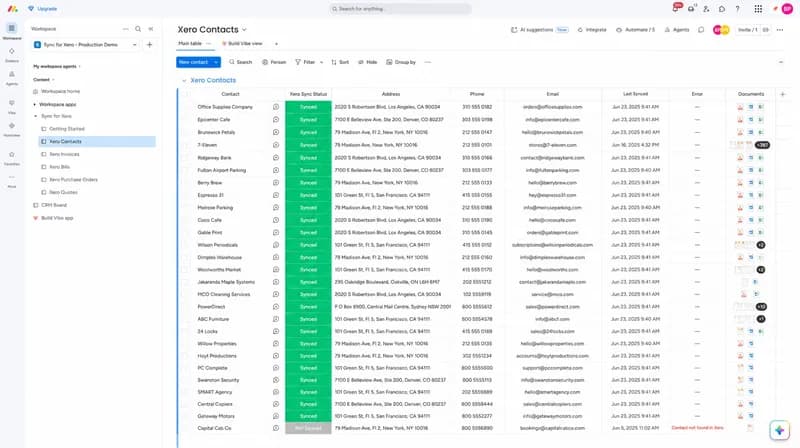This screenshot has width=800, height=448.
Task: Open board discussion chat icon
Action: pos(701,30)
